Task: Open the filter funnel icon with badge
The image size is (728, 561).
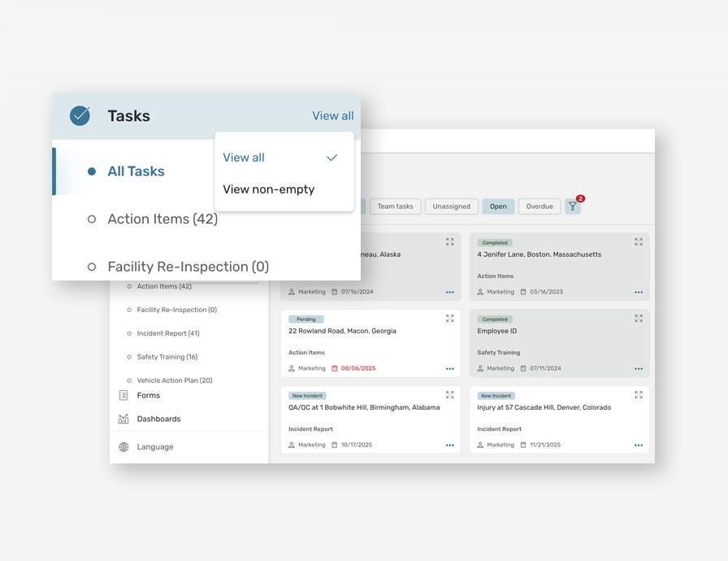Action: tap(573, 207)
